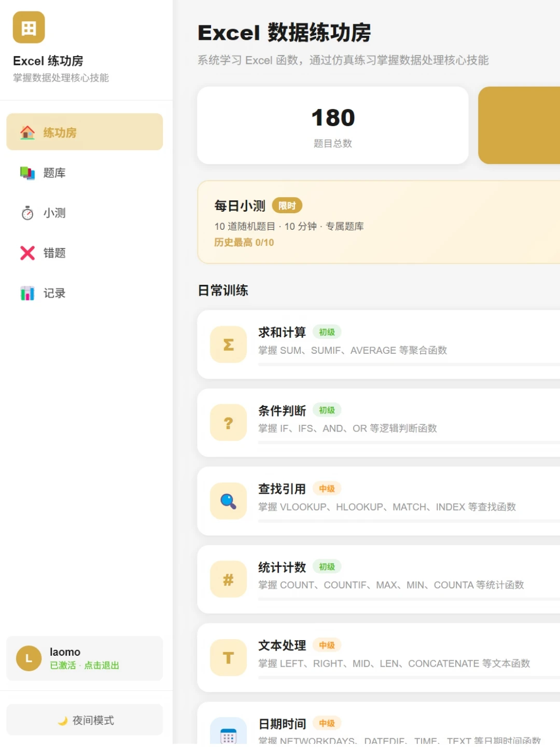The height and width of the screenshot is (747, 560).
Task: Click the red X icon beside 错题
Action: point(27,253)
